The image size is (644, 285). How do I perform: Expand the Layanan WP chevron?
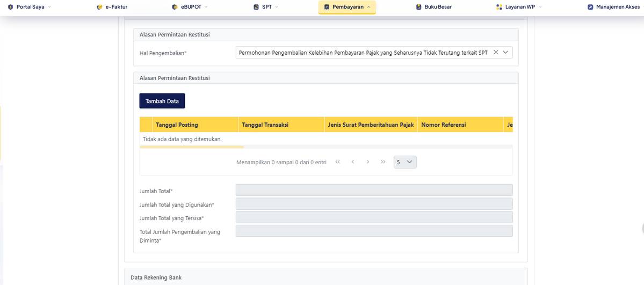click(x=540, y=7)
